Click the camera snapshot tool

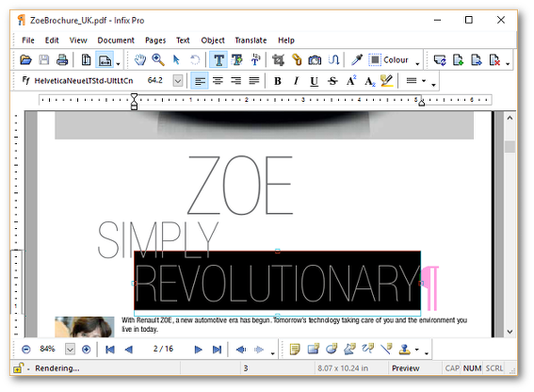(x=315, y=60)
